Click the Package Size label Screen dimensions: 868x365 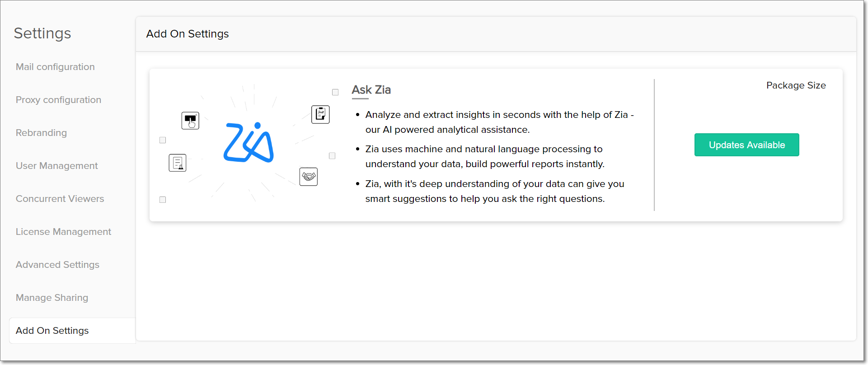click(796, 85)
